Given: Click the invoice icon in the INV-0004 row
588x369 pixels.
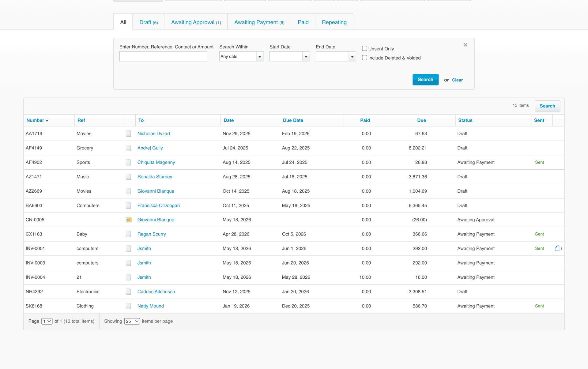Looking at the screenshot, I should point(128,277).
